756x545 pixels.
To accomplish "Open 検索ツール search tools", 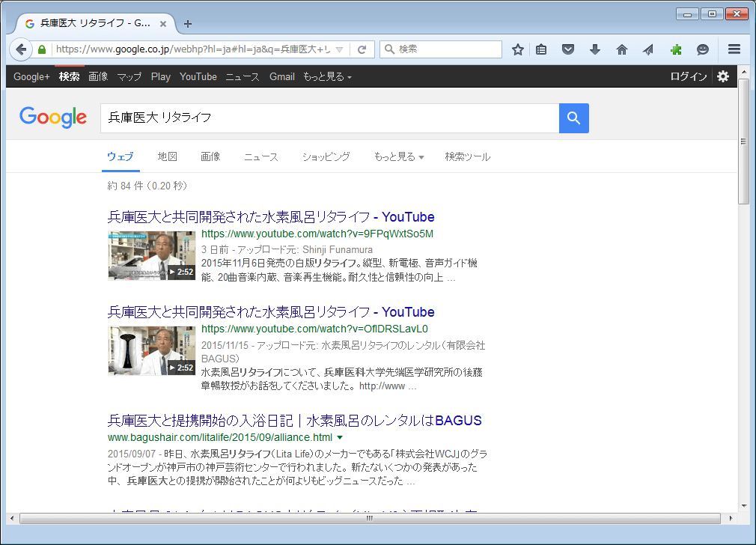I will click(467, 156).
